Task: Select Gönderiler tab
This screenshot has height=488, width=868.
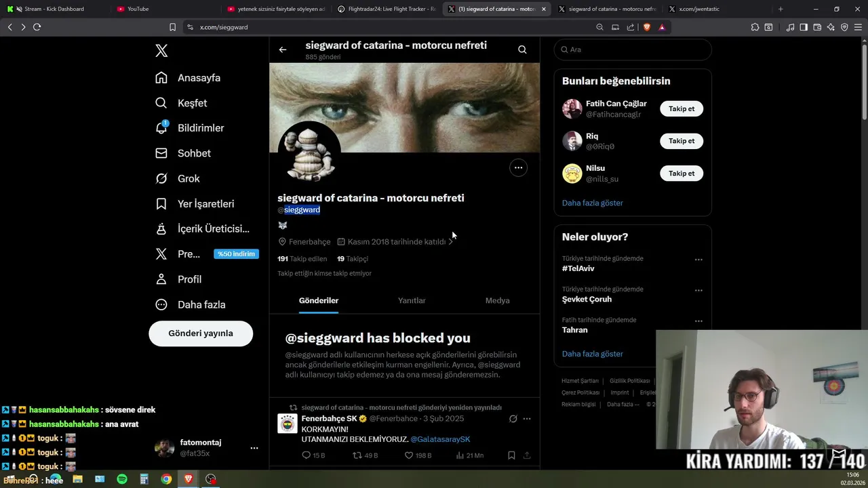Action: (319, 300)
